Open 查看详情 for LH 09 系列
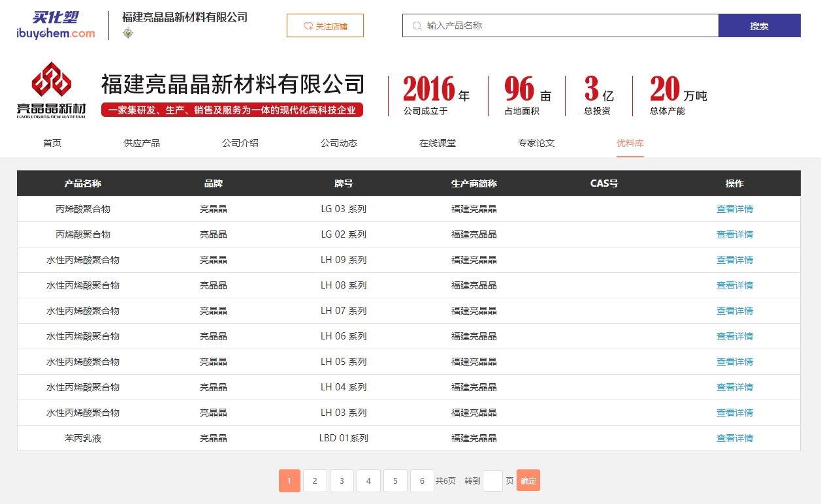The image size is (821, 504). [735, 260]
